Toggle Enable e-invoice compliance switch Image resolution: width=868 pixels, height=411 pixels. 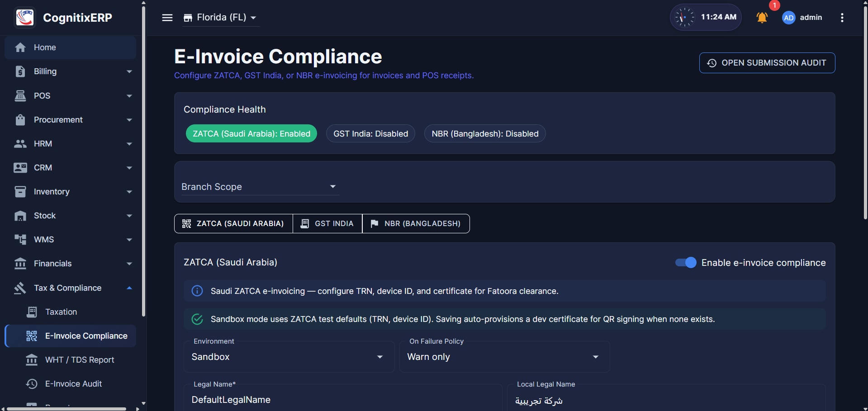click(x=686, y=263)
